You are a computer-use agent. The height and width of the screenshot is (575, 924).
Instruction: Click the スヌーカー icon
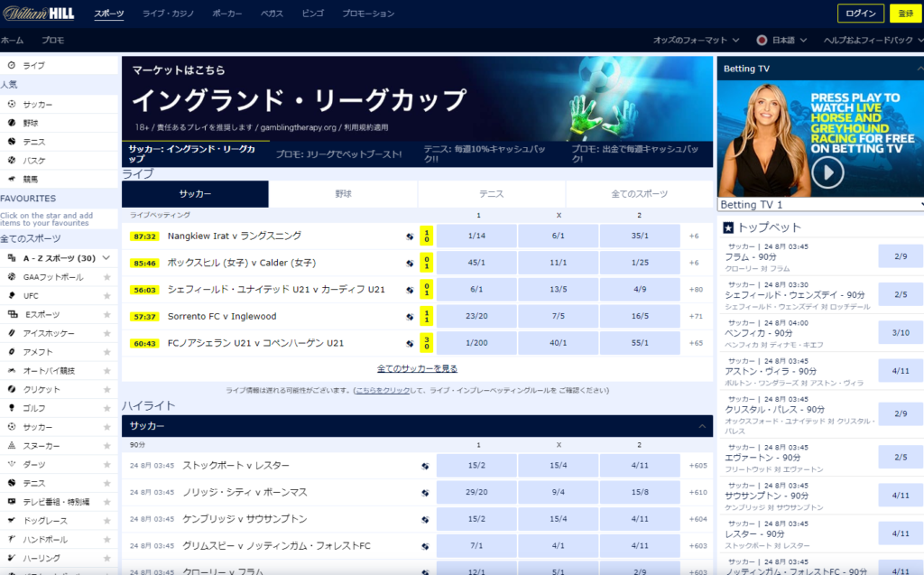click(11, 445)
